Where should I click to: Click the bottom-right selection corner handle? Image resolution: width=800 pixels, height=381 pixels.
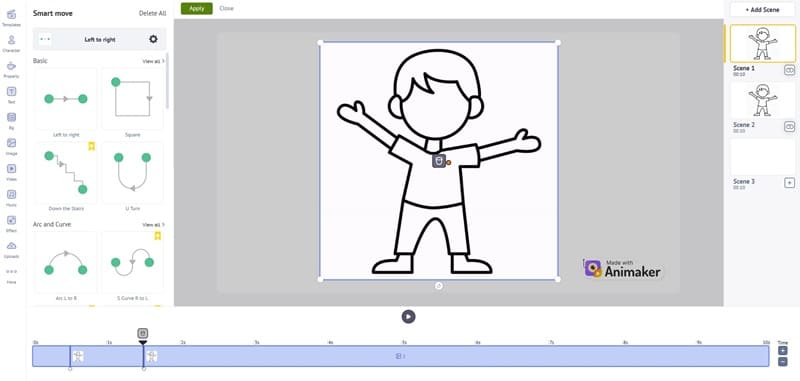pyautogui.click(x=558, y=279)
